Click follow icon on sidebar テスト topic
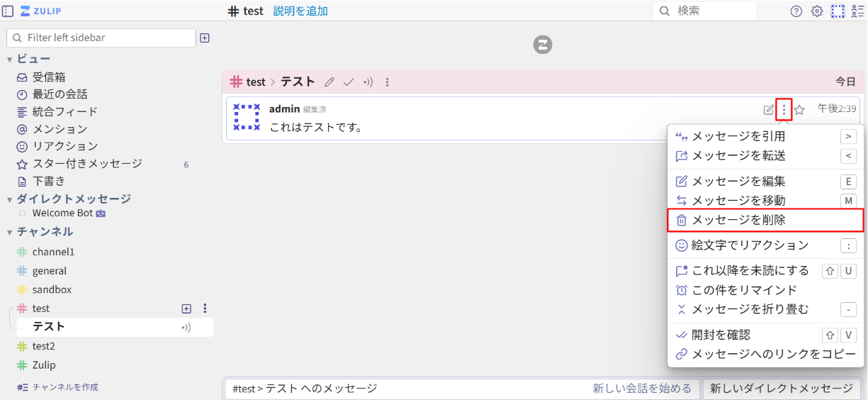Viewport: 868px width, 400px height. coord(186,328)
